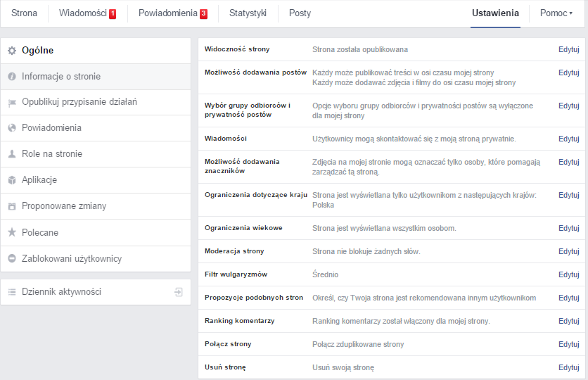Screen dimensions: 588x380
Task: Click the gear icon beside Ogólne
Action: 12,50
